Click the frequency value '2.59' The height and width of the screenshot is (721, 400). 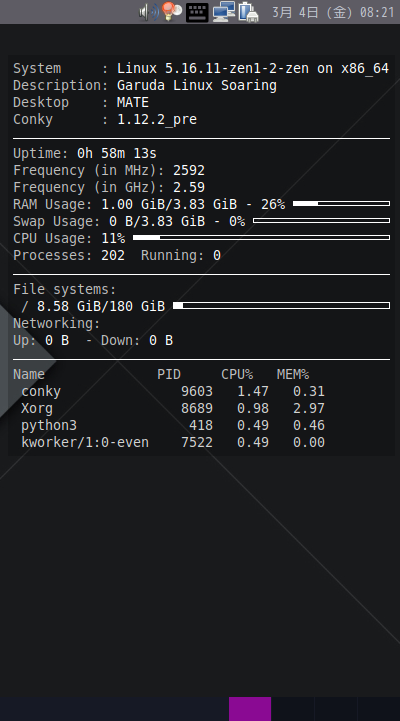(x=189, y=187)
